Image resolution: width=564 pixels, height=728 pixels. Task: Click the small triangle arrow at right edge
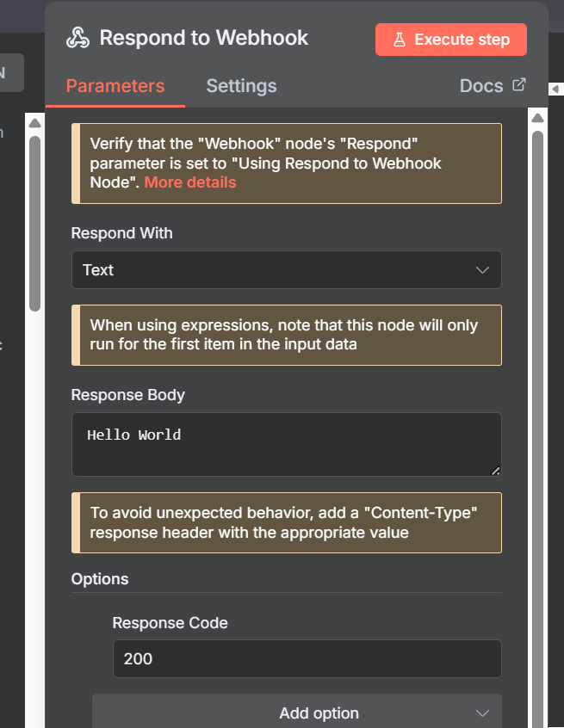tap(555, 89)
